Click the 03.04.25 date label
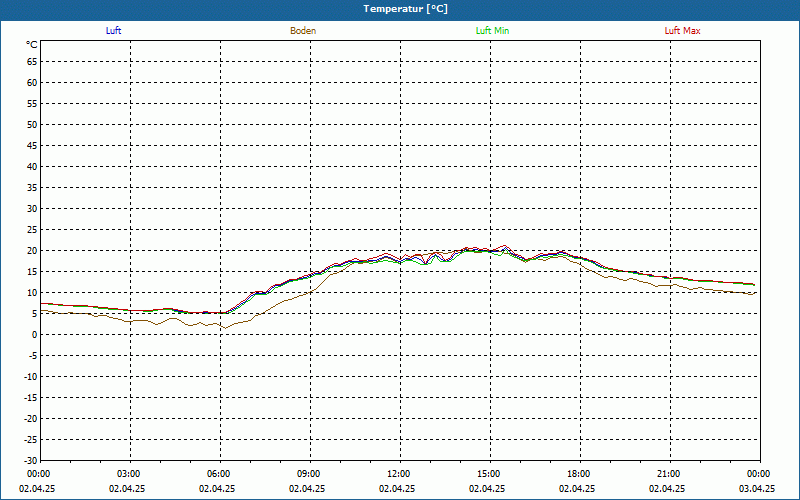 757,489
